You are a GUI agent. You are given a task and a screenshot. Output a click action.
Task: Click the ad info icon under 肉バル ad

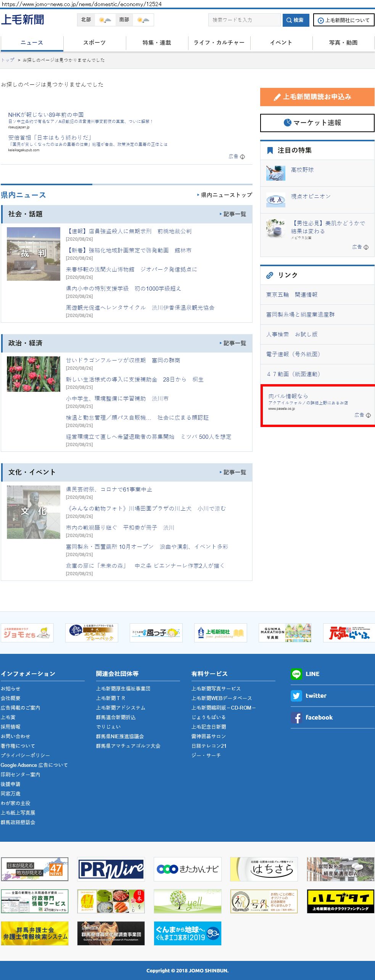coord(368,415)
